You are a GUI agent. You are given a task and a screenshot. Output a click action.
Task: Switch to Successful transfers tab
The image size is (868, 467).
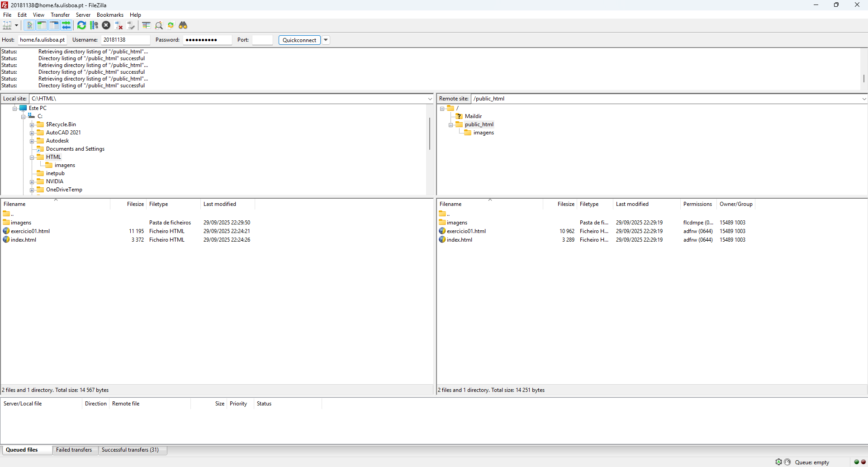(130, 450)
